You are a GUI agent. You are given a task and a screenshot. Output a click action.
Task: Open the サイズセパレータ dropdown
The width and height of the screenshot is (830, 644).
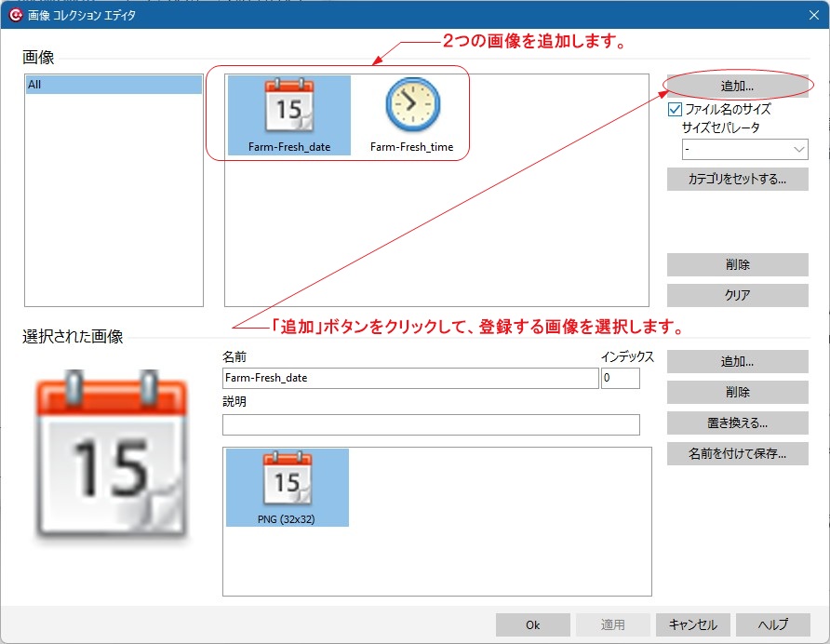[744, 149]
